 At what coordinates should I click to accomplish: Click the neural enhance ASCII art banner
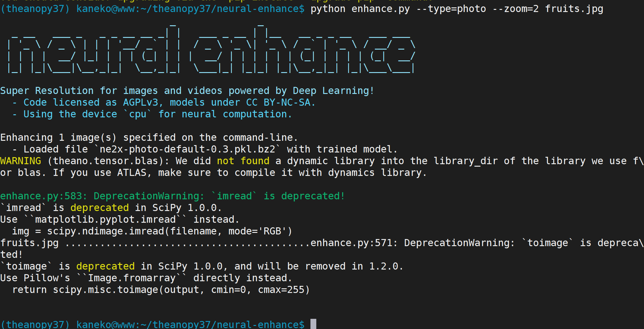(x=211, y=49)
